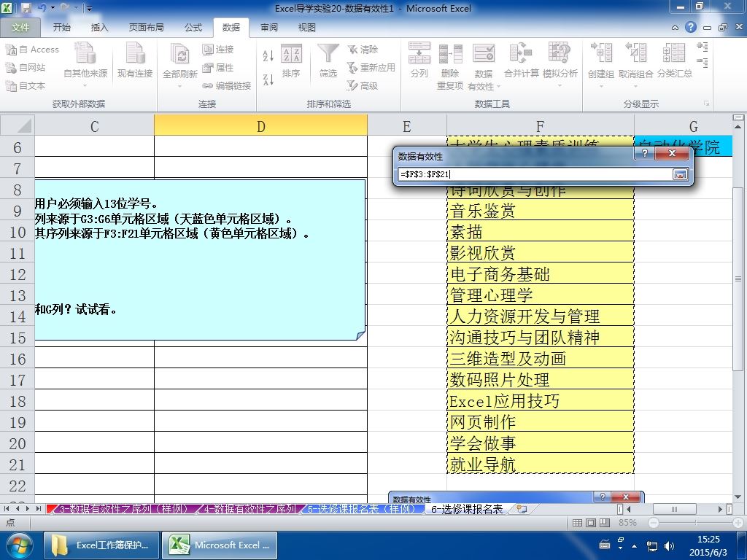Go to the previous sheet tab arrow
747x560 pixels.
coord(18,509)
